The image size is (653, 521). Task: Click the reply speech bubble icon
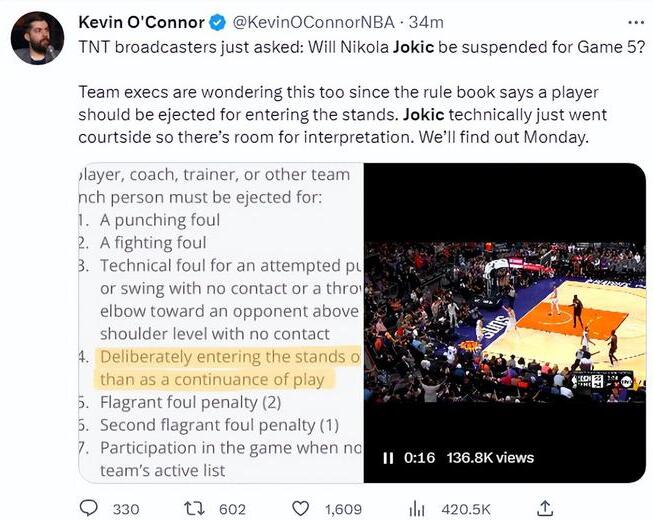click(88, 509)
